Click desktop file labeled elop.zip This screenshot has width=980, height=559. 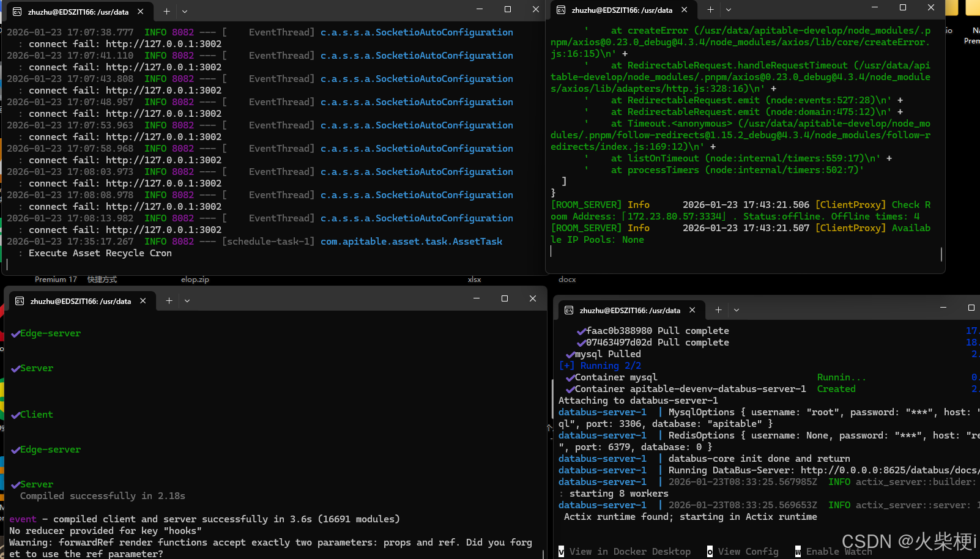click(195, 279)
